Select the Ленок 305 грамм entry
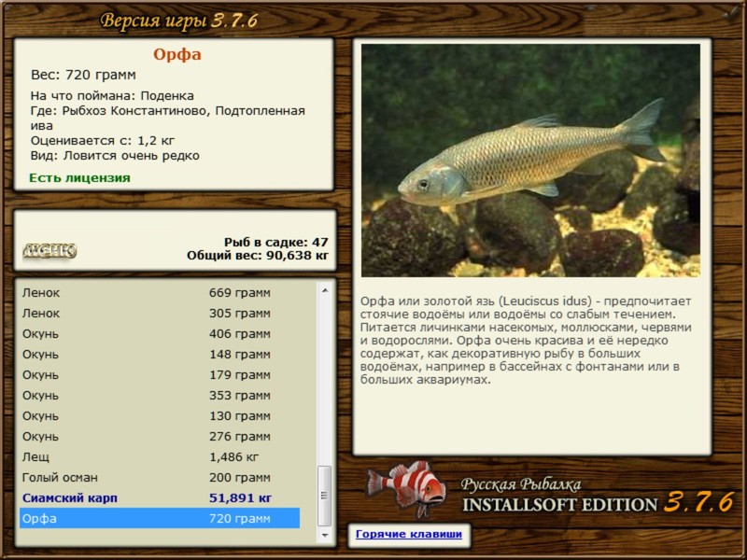The image size is (747, 560). pyautogui.click(x=159, y=314)
